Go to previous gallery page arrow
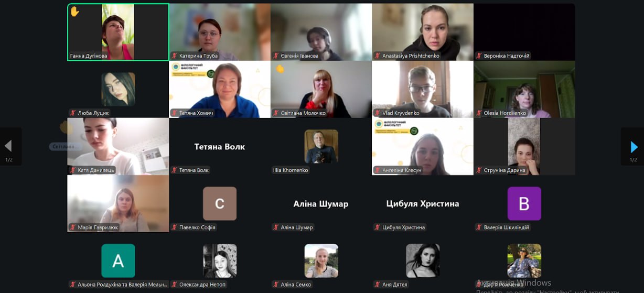 coord(8,146)
